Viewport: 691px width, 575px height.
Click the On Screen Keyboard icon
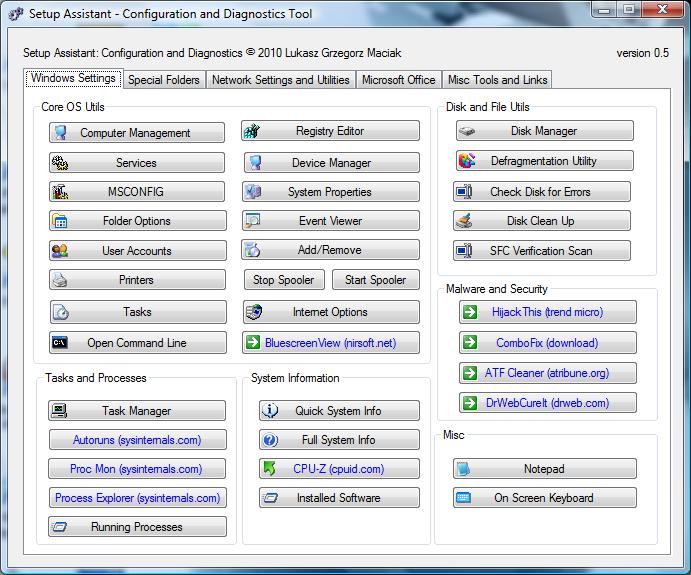click(464, 498)
